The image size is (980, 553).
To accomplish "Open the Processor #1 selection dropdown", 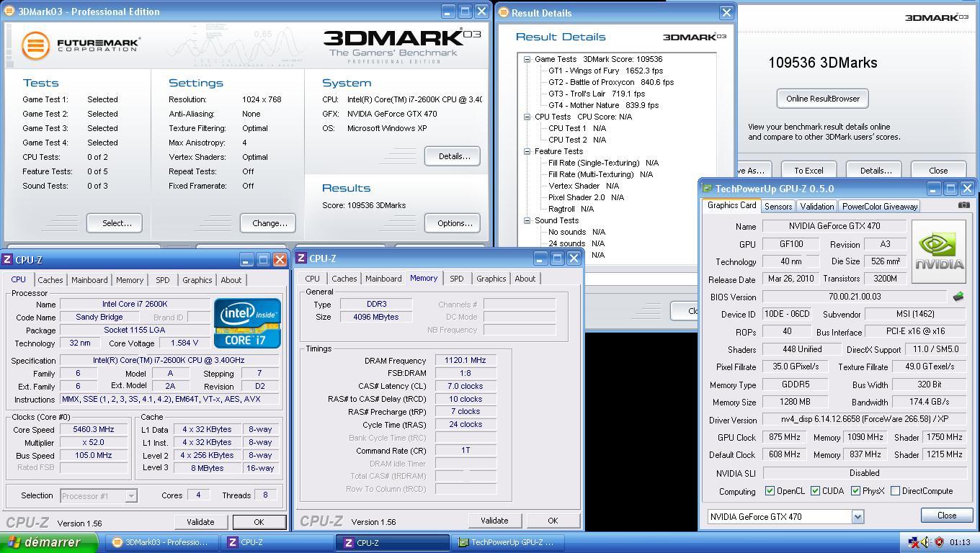I will pyautogui.click(x=131, y=495).
